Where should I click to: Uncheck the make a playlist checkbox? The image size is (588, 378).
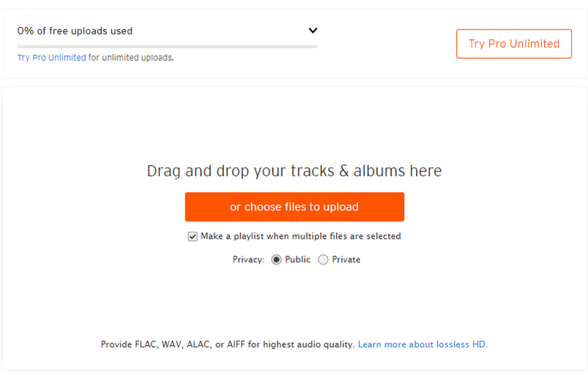click(193, 237)
